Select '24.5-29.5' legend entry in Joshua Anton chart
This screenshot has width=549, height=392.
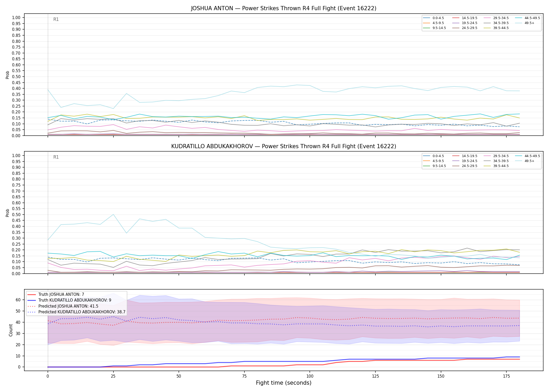465,28
